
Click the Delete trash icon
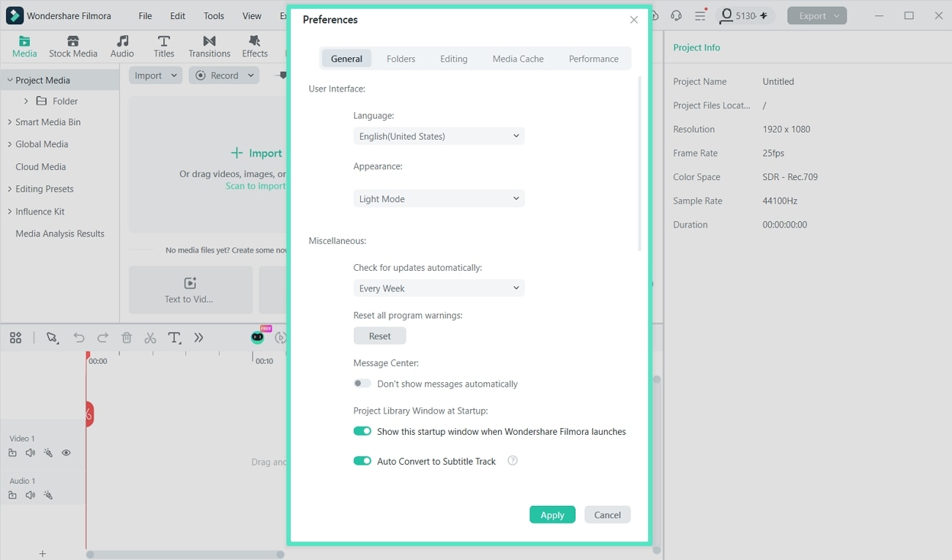pyautogui.click(x=127, y=337)
